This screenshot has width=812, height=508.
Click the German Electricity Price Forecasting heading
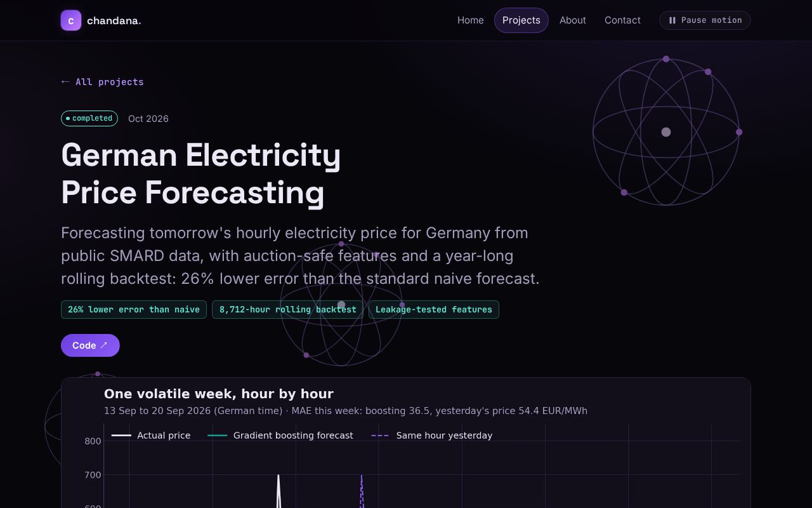coord(201,173)
